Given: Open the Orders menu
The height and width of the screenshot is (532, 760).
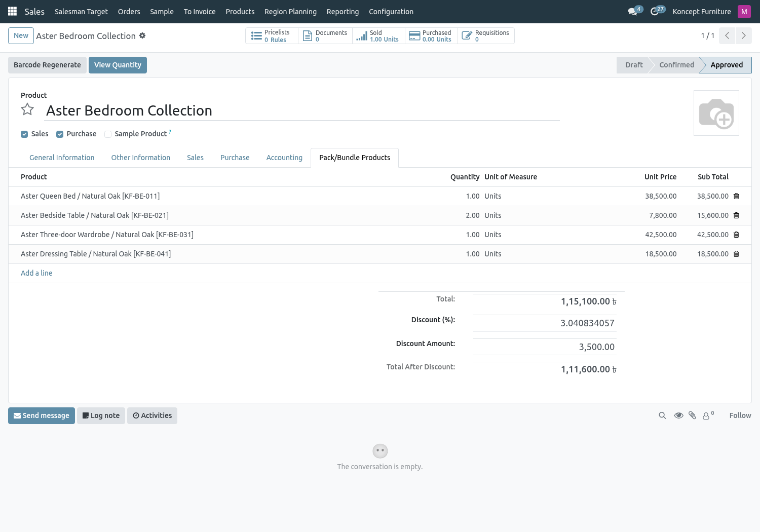Looking at the screenshot, I should (x=129, y=12).
